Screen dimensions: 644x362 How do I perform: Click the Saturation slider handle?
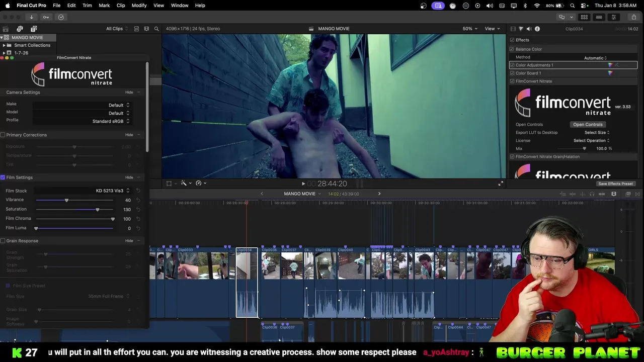coord(98,210)
